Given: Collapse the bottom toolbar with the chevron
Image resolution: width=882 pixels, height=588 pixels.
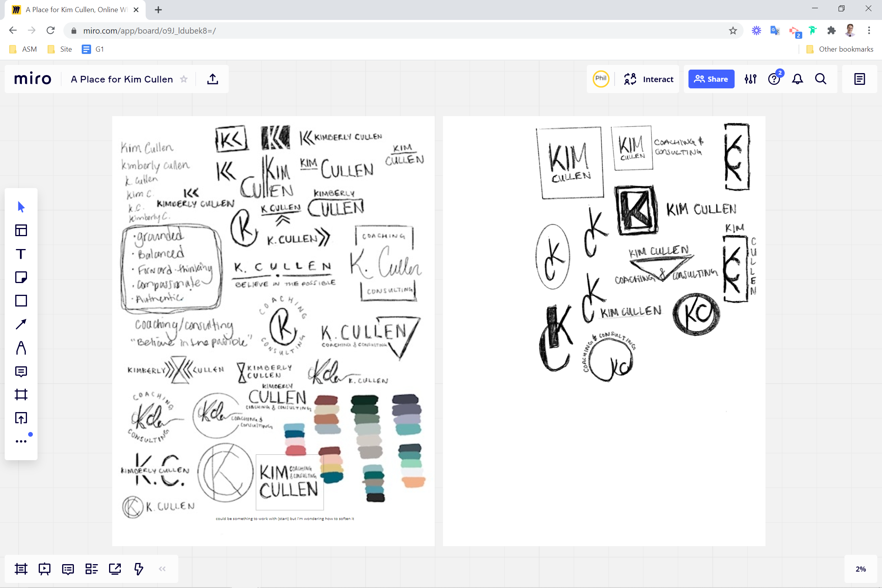Looking at the screenshot, I should (162, 569).
